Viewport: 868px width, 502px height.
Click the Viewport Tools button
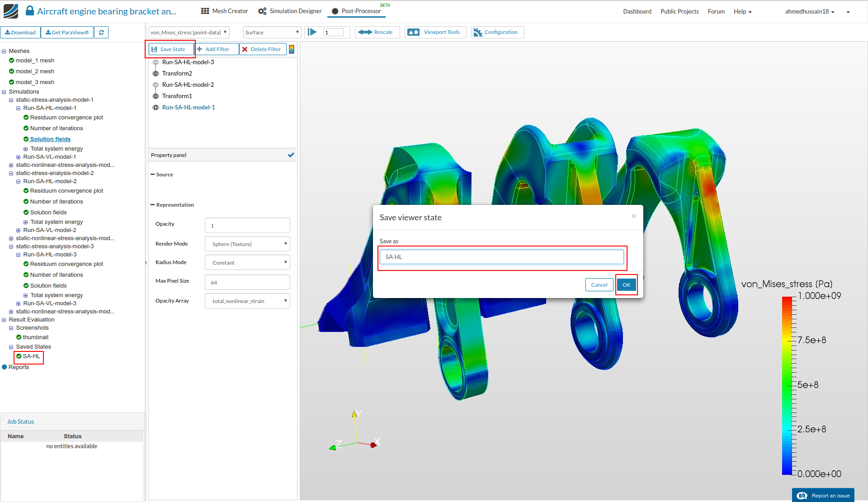[435, 32]
